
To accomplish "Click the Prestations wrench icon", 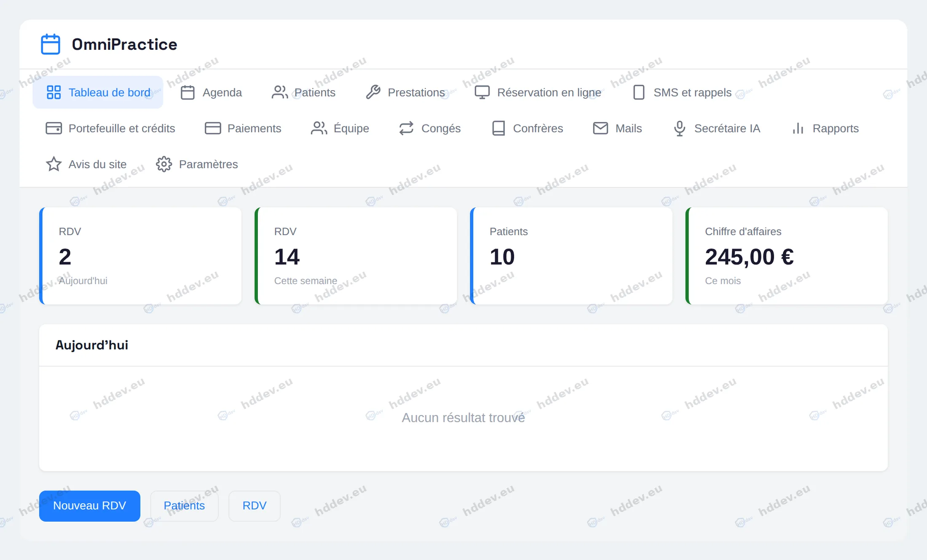I will pyautogui.click(x=373, y=92).
